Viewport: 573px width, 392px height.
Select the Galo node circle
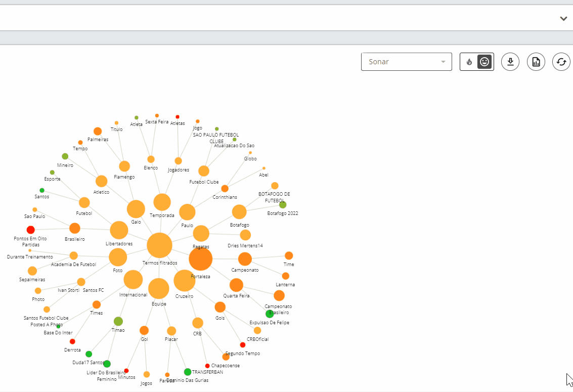(136, 209)
